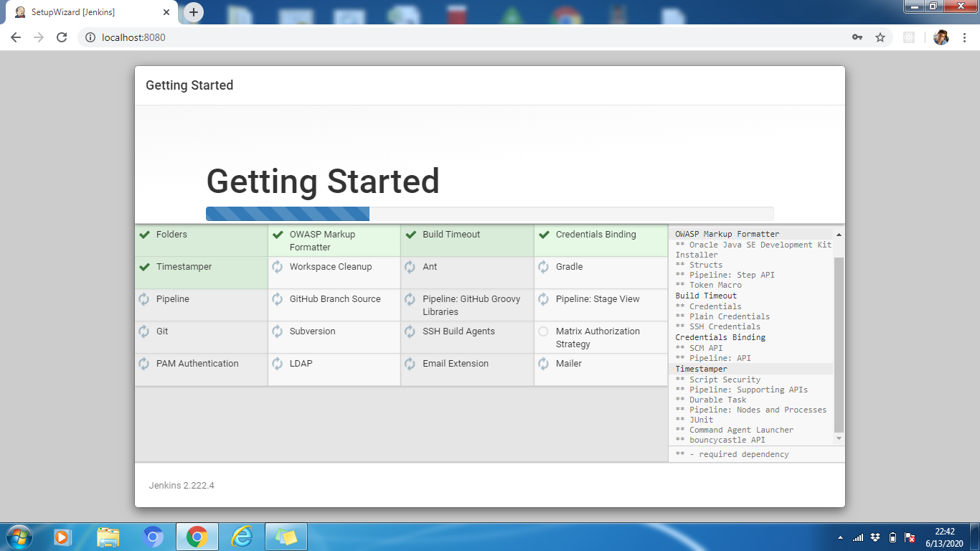Click the sync icon next to SSH Build Agents

point(410,331)
